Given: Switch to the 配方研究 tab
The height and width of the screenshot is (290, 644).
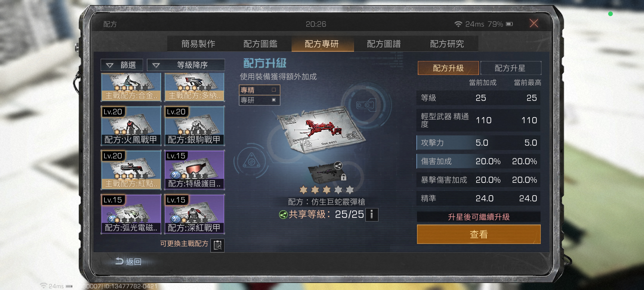Looking at the screenshot, I should (x=447, y=44).
